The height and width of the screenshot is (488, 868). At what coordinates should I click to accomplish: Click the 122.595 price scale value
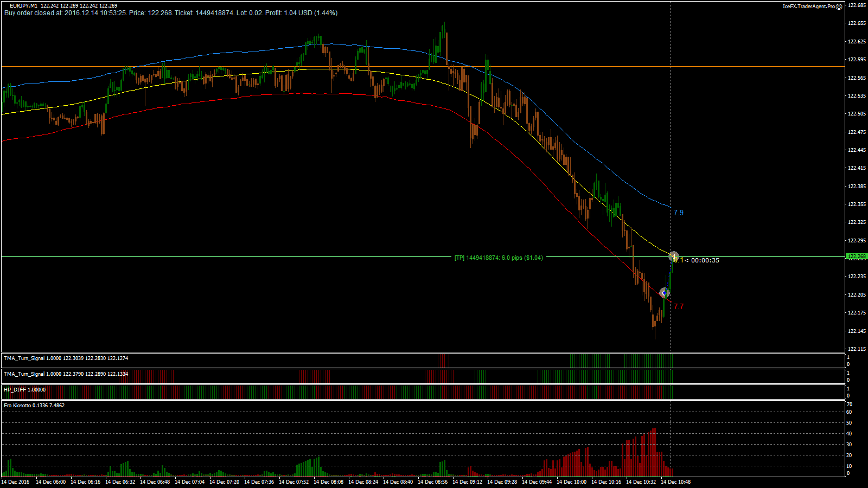click(857, 60)
